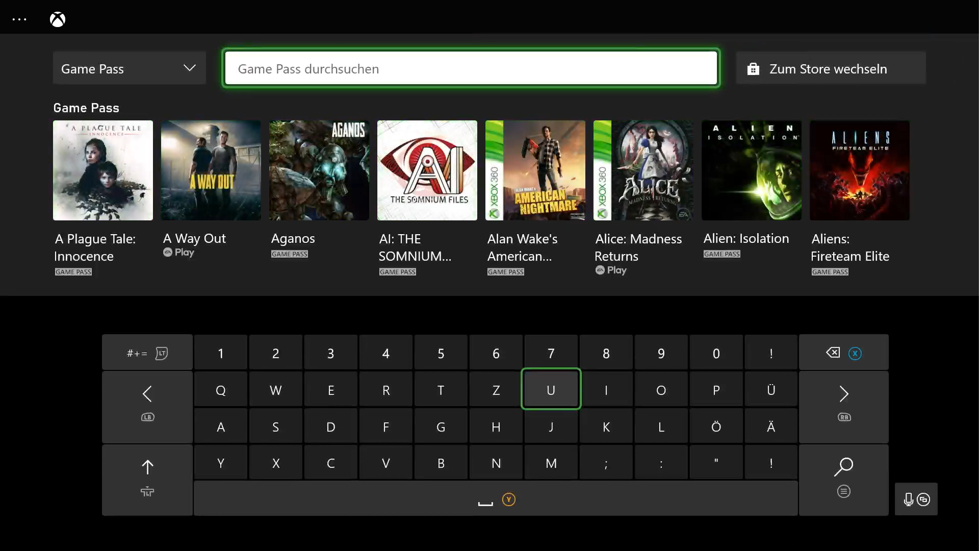Open the Xbox logo home icon
This screenshot has height=551, width=980.
pyautogui.click(x=58, y=19)
